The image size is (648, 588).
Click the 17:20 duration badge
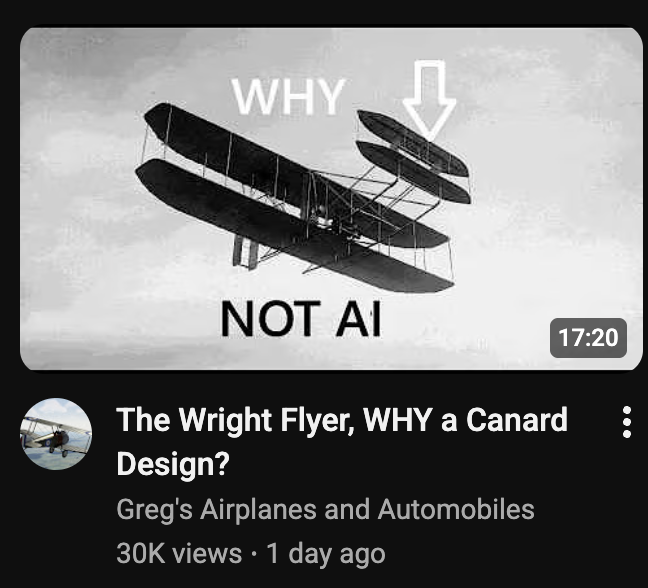click(x=588, y=338)
